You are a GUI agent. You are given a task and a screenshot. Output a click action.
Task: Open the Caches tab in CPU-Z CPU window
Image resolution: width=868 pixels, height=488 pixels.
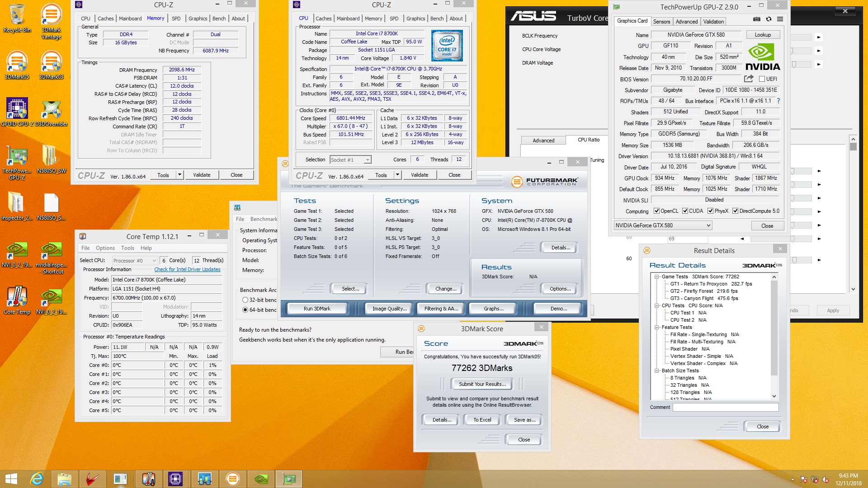tap(323, 19)
